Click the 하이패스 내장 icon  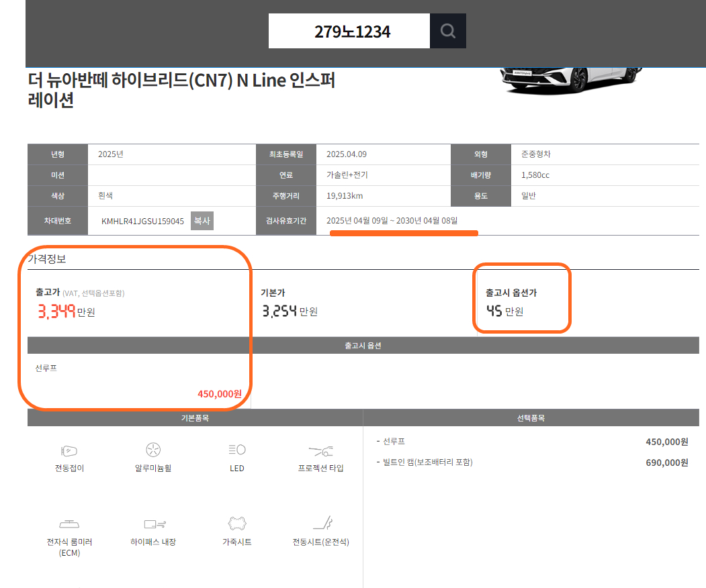click(155, 524)
